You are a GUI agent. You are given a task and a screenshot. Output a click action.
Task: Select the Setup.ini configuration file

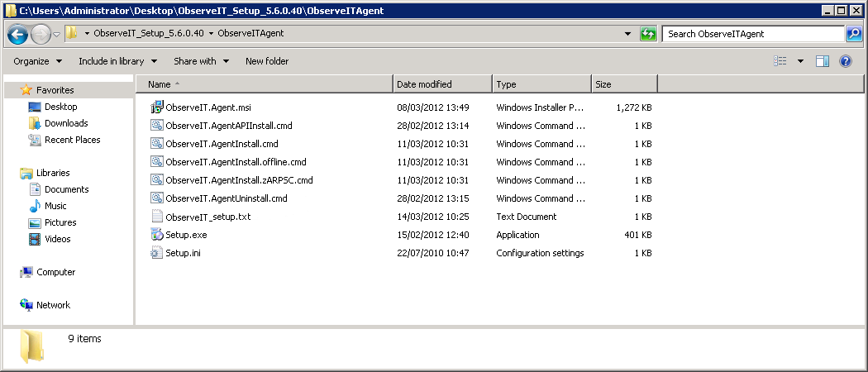click(183, 253)
